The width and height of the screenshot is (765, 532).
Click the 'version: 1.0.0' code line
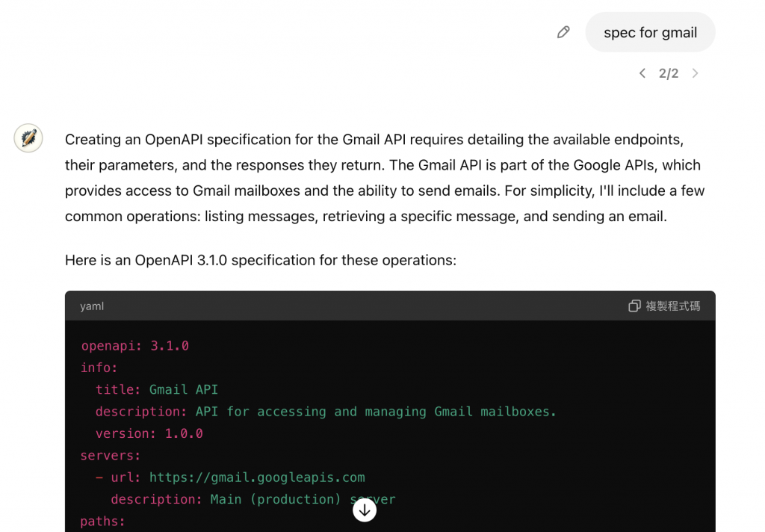point(149,433)
